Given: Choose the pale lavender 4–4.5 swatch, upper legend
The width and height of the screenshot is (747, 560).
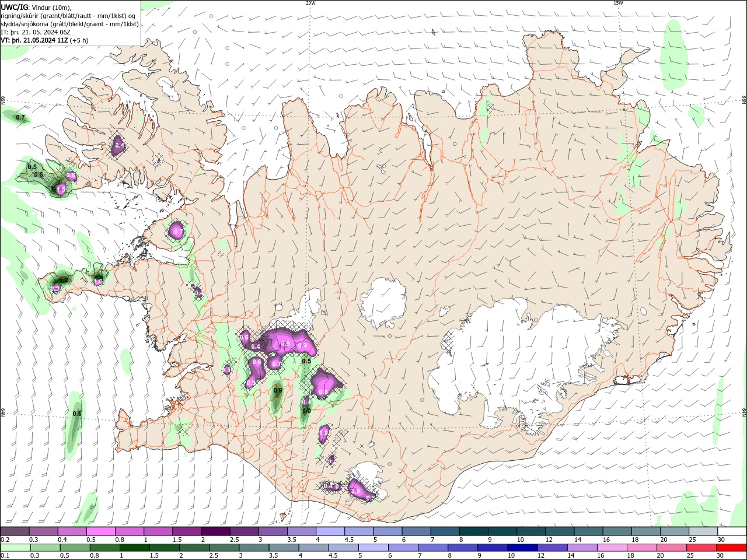Looking at the screenshot, I should pos(330,531).
